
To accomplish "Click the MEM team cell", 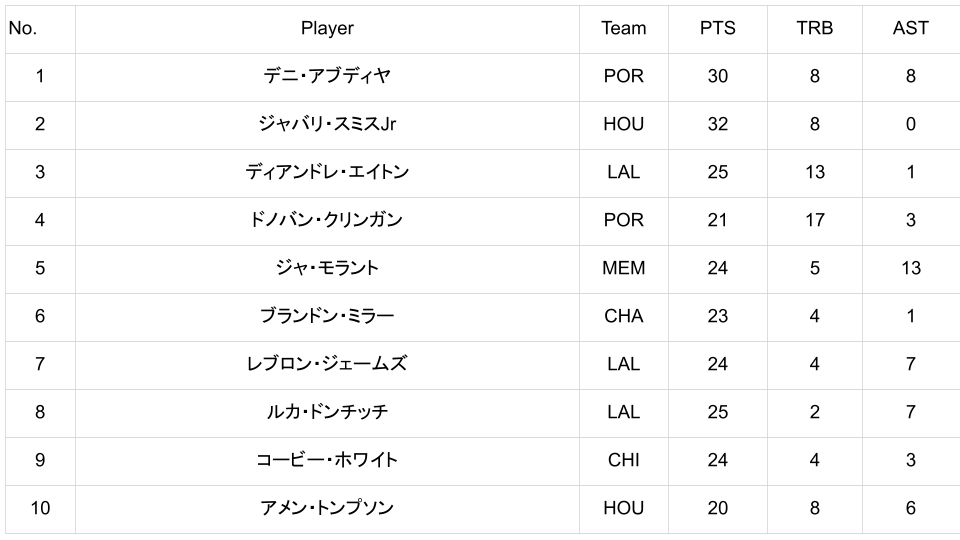I will [x=623, y=269].
